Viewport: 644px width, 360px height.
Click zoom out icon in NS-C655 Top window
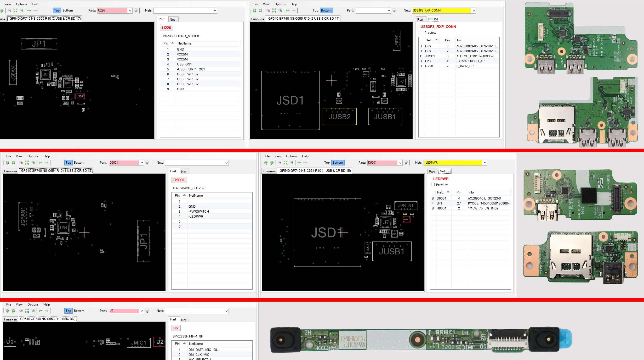(x=9, y=10)
